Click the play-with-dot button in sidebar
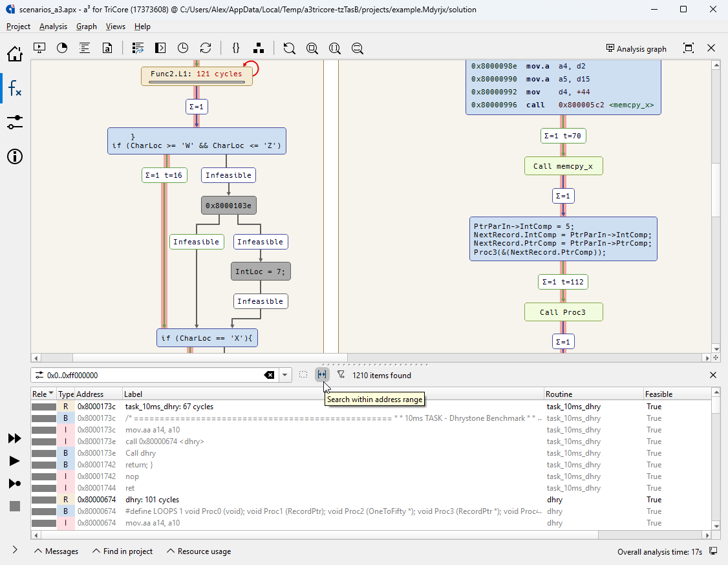Screen dimensions: 728x565 pyautogui.click(x=15, y=484)
